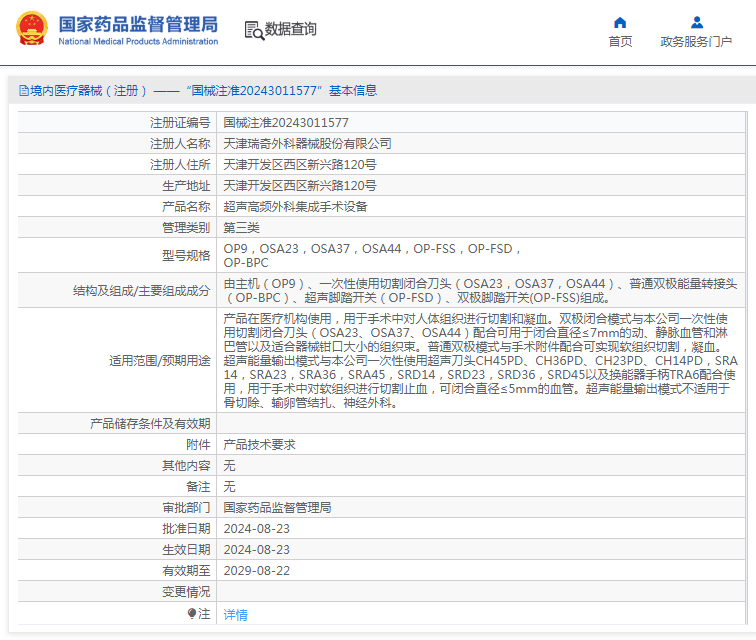Click 天津瑞奇外科器械股份有限公司 value
Screen dimensions: 756x640
click(x=308, y=143)
